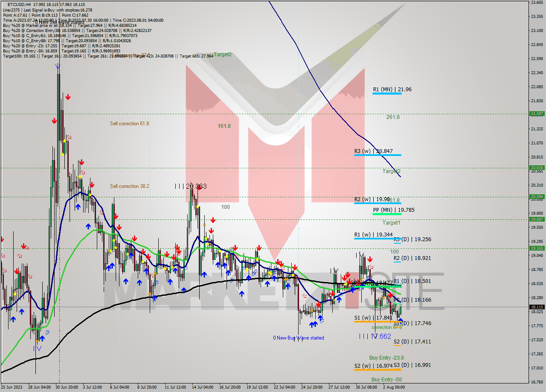546x392 pixels.
Task: Select the PP (D) | 18.166 label
Action: pos(412,300)
